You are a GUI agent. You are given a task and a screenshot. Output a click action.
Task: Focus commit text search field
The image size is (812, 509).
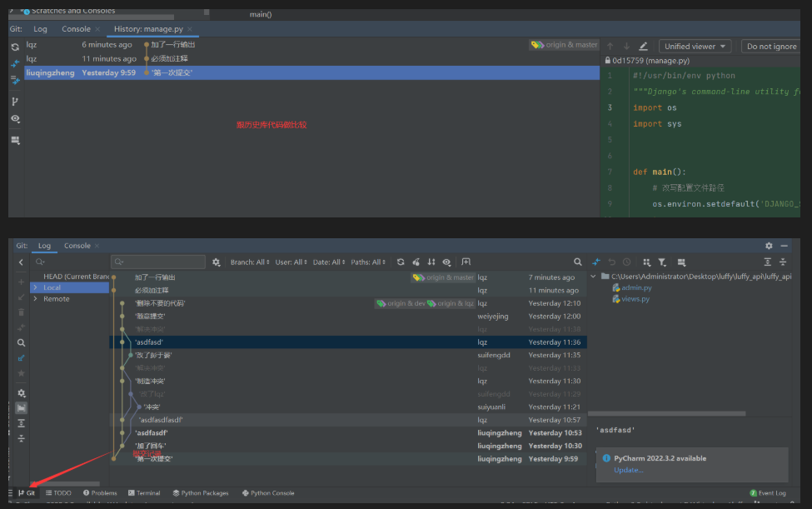click(x=158, y=262)
